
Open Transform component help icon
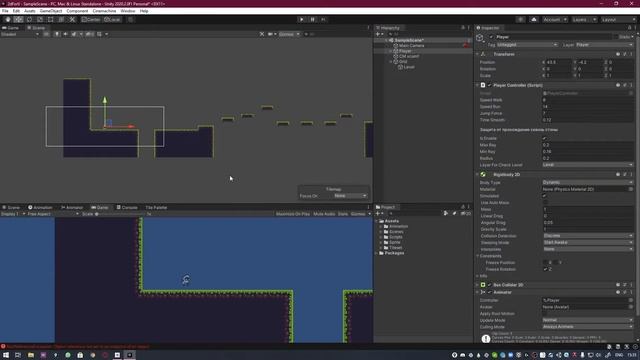[x=618, y=54]
